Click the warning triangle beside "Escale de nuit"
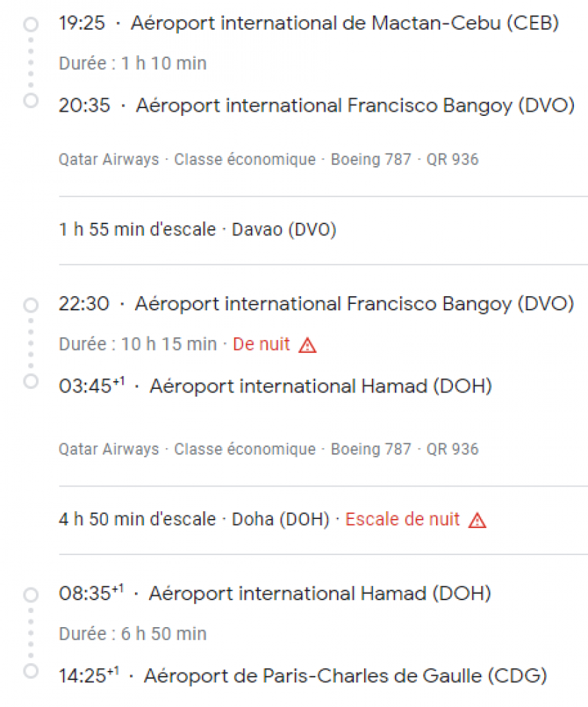 pos(478,520)
